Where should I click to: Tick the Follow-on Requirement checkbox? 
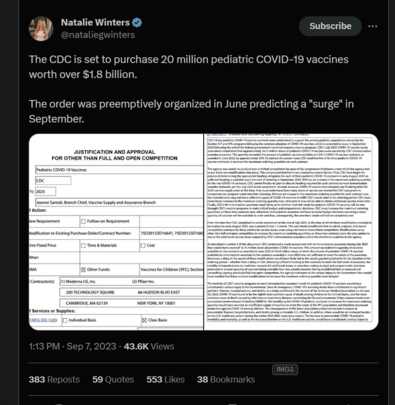click(83, 221)
